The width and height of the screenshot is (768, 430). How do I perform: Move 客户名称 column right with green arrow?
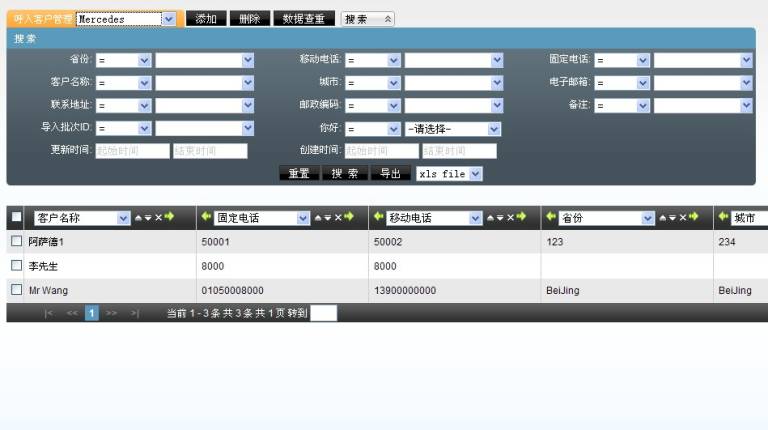click(170, 218)
